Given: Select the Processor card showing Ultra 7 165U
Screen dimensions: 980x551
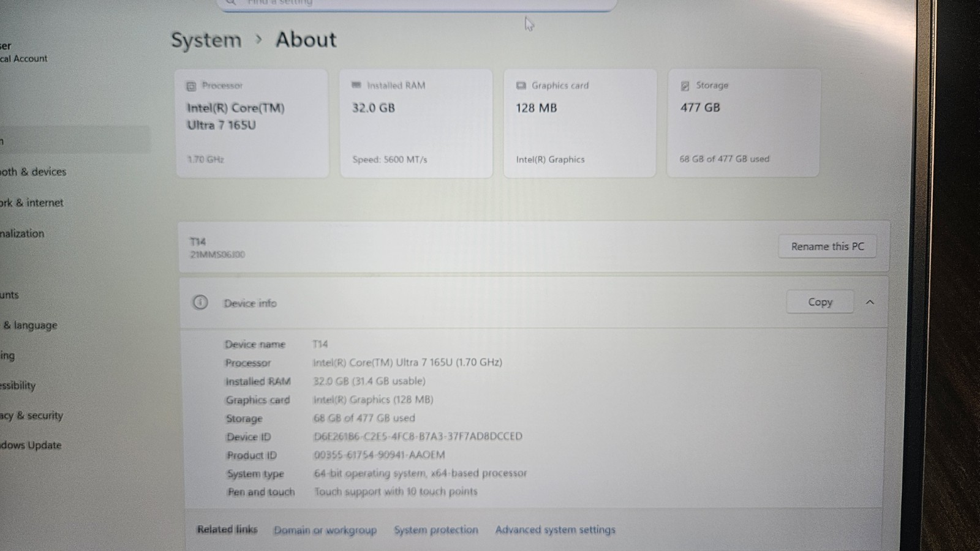Looking at the screenshot, I should click(252, 123).
